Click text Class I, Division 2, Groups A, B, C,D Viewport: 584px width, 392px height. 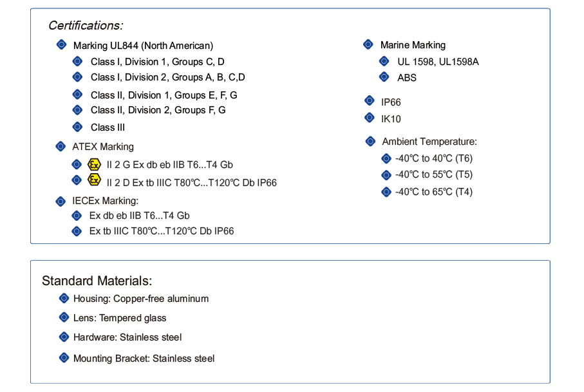(167, 77)
